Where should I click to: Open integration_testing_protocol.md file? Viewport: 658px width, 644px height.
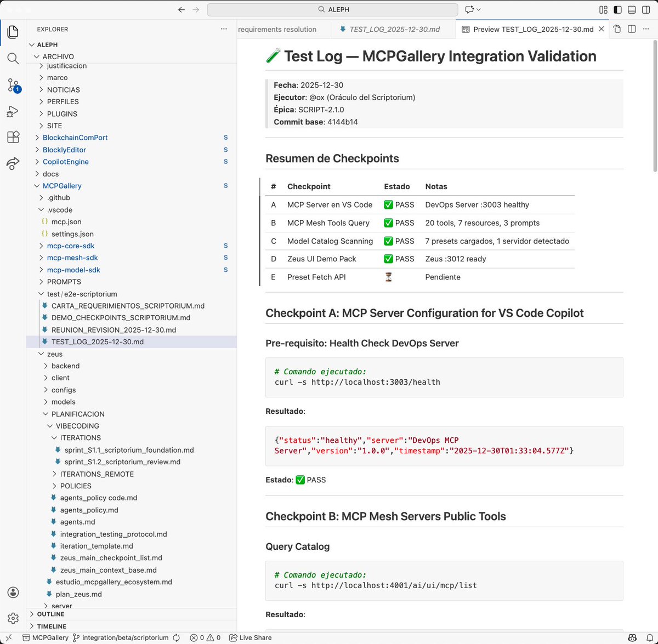[132, 534]
